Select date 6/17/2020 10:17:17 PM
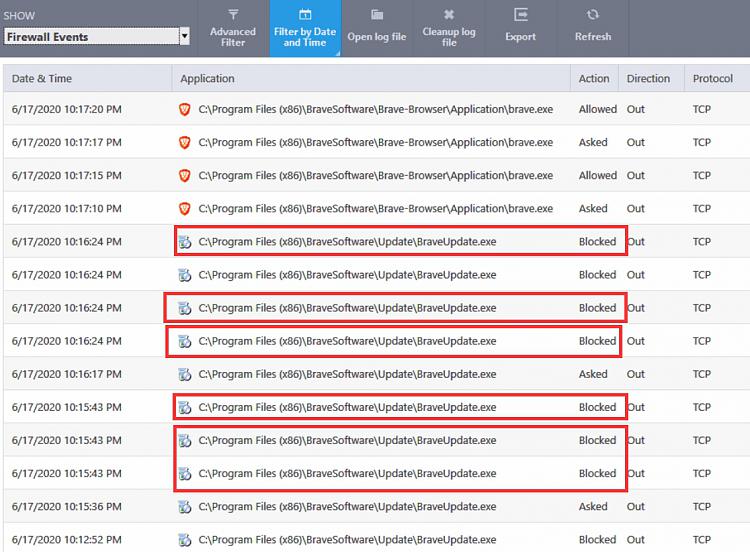 [66, 143]
